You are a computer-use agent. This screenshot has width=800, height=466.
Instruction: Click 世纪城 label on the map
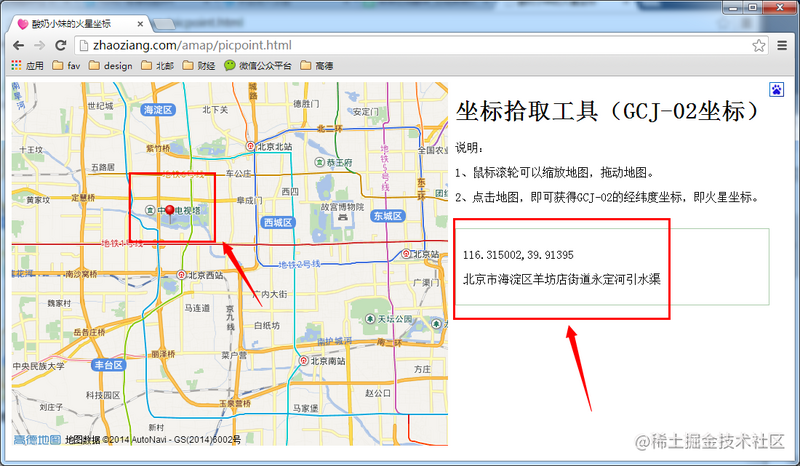click(x=100, y=106)
